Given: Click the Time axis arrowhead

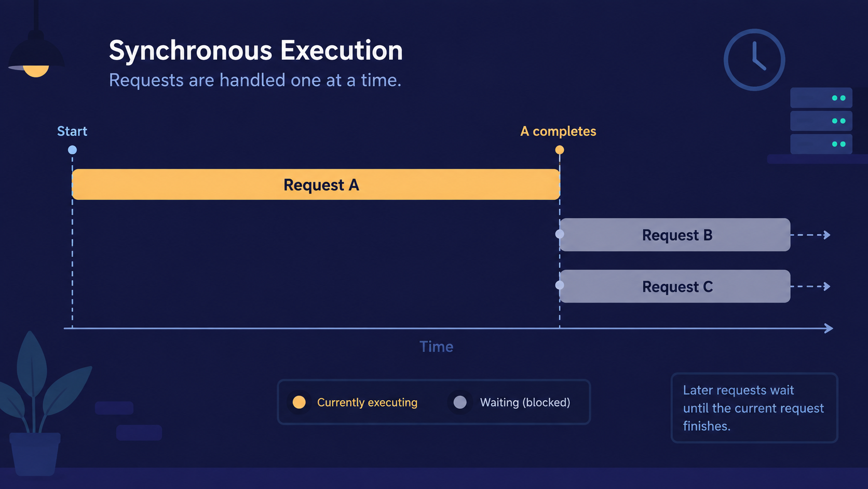Looking at the screenshot, I should (x=829, y=328).
